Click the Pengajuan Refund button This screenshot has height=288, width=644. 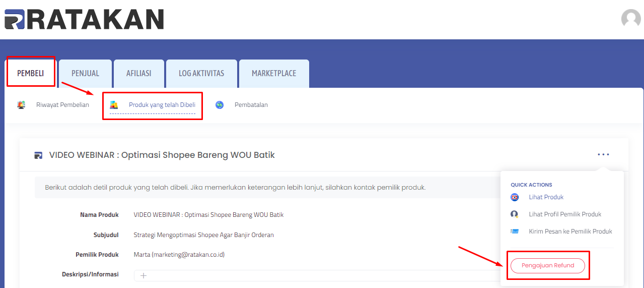(548, 265)
